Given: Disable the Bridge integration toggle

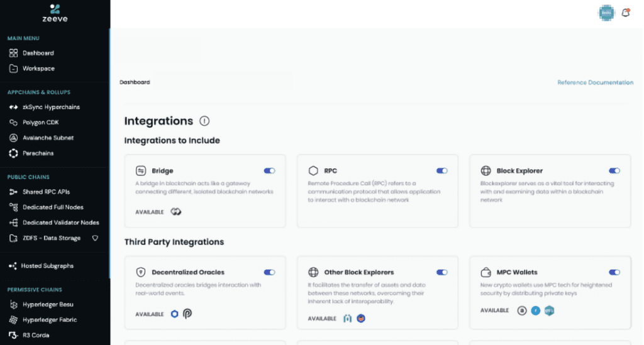Looking at the screenshot, I should (269, 171).
